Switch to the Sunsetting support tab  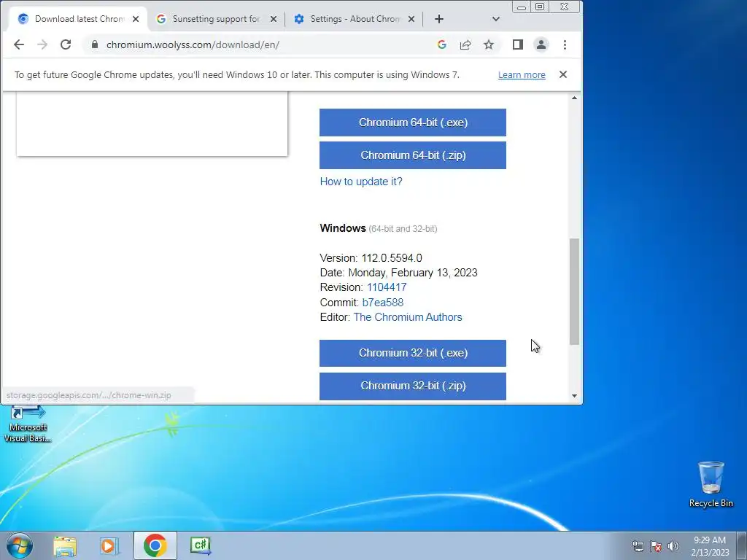215,19
